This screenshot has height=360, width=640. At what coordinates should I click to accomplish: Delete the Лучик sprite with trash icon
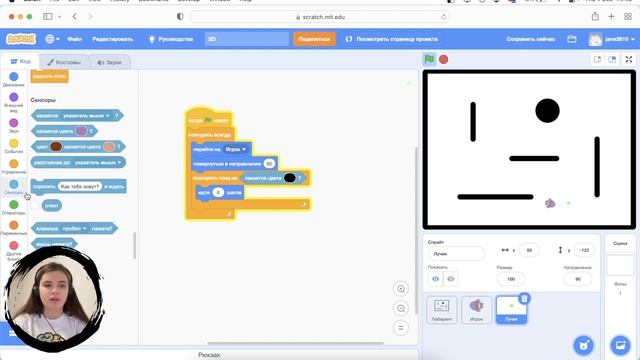pyautogui.click(x=524, y=299)
